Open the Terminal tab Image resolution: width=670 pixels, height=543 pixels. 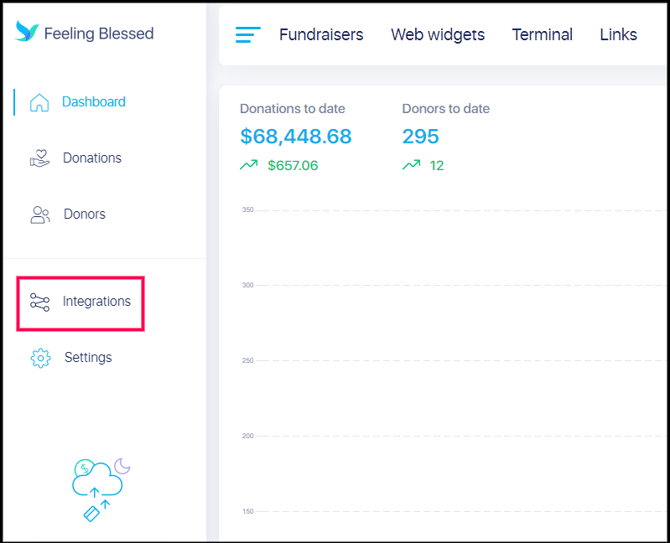point(542,35)
